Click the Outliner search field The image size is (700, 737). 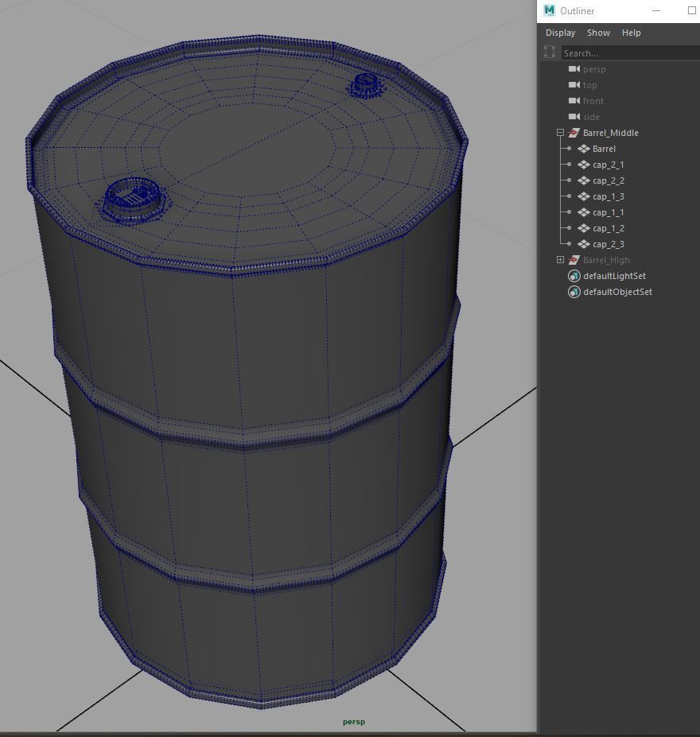pos(630,53)
